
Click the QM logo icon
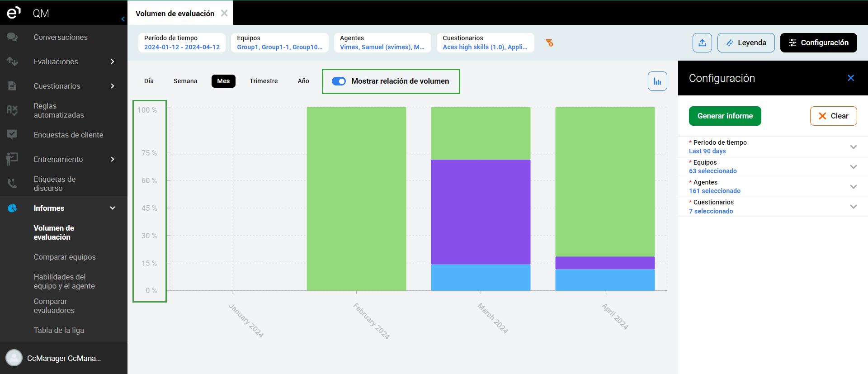click(14, 13)
